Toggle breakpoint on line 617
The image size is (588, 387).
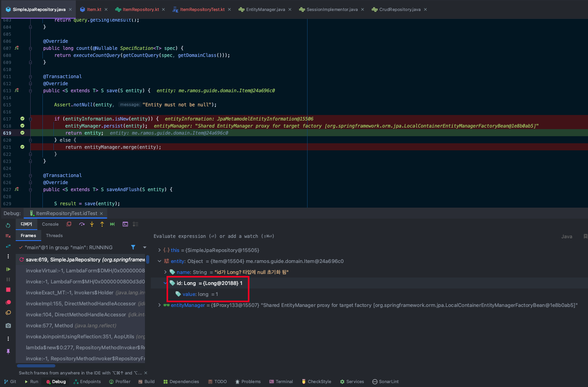coord(22,119)
